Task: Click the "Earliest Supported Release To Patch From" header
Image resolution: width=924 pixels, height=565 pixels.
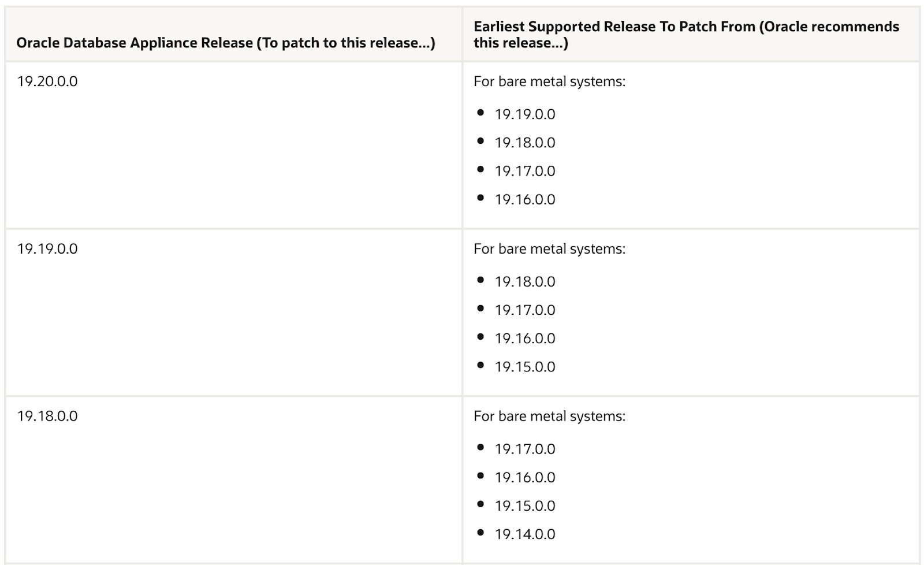Action: click(686, 35)
